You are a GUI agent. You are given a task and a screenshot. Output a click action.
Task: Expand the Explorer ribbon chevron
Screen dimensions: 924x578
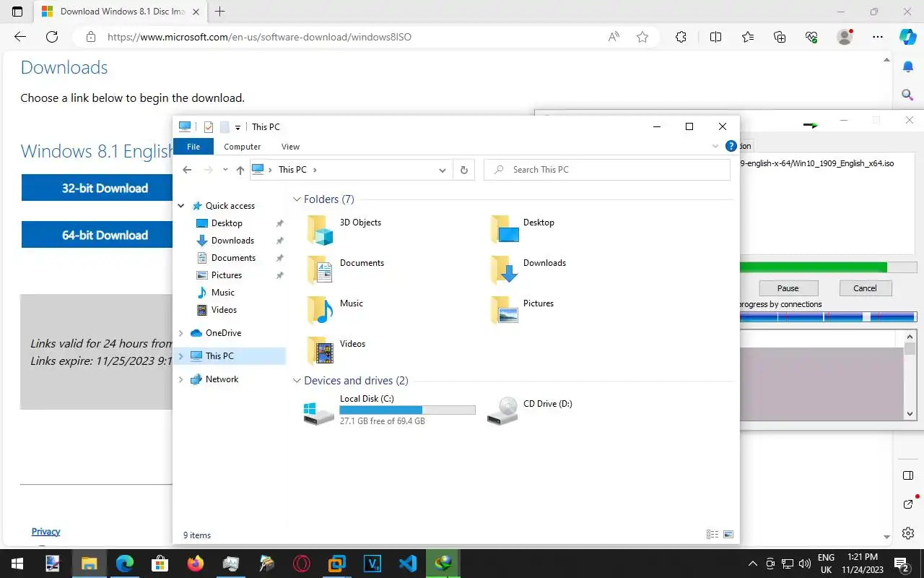[x=715, y=146]
